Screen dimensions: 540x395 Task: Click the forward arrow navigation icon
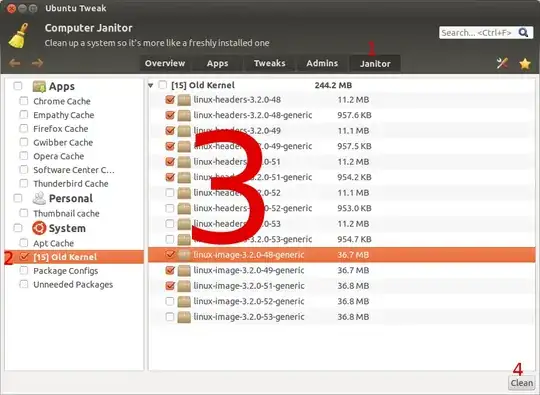click(x=37, y=63)
